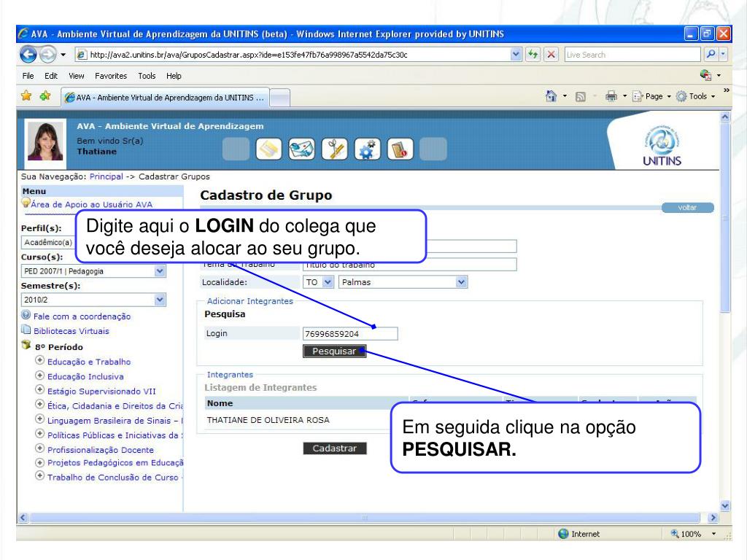Click the 8º Período folder icon
Image resolution: width=747 pixels, height=560 pixels.
(26, 345)
